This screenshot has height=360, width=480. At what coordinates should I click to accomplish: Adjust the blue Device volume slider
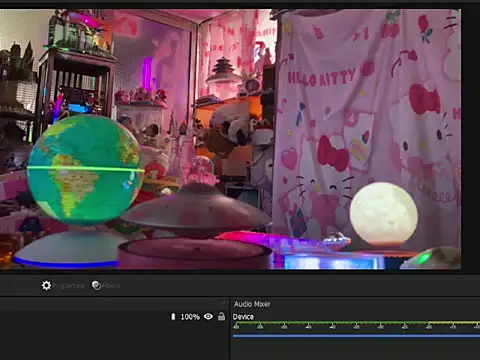pyautogui.click(x=356, y=336)
